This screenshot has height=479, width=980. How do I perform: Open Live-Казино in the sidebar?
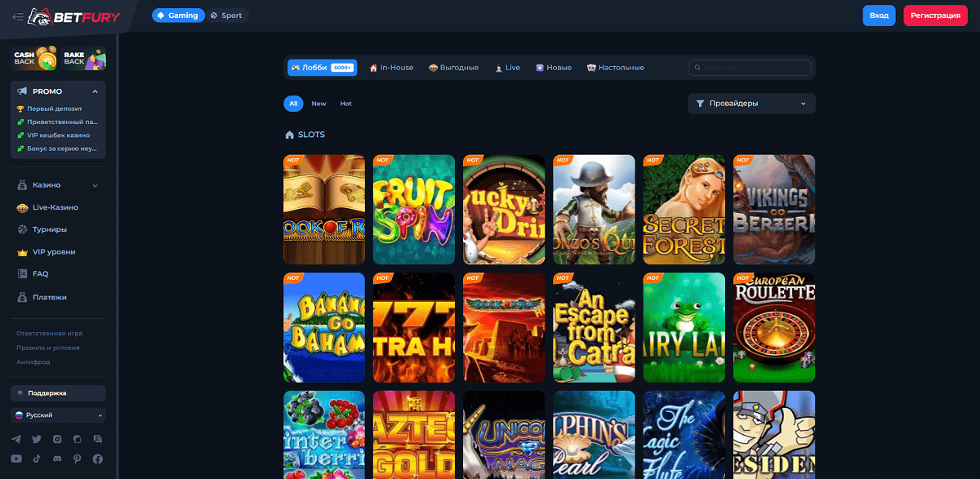pyautogui.click(x=48, y=207)
